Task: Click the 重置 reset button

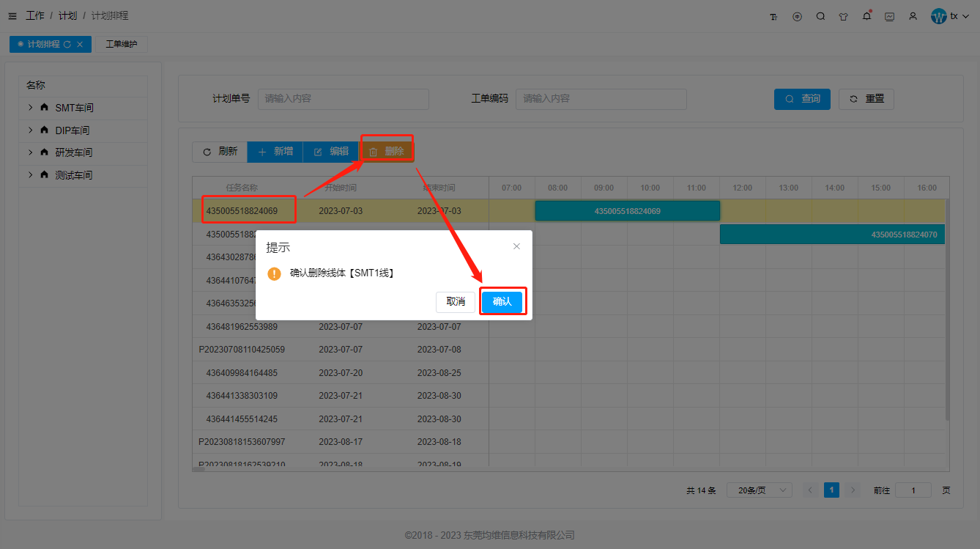Action: coord(866,99)
